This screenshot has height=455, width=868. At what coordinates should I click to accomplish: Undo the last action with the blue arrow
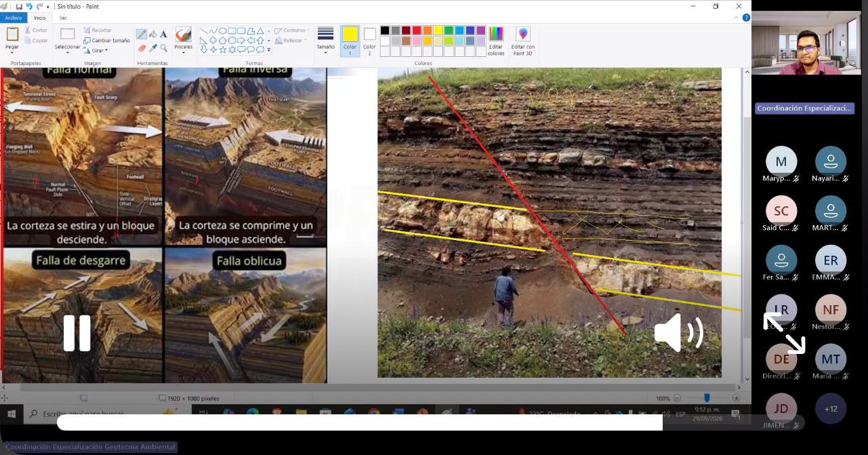point(29,6)
